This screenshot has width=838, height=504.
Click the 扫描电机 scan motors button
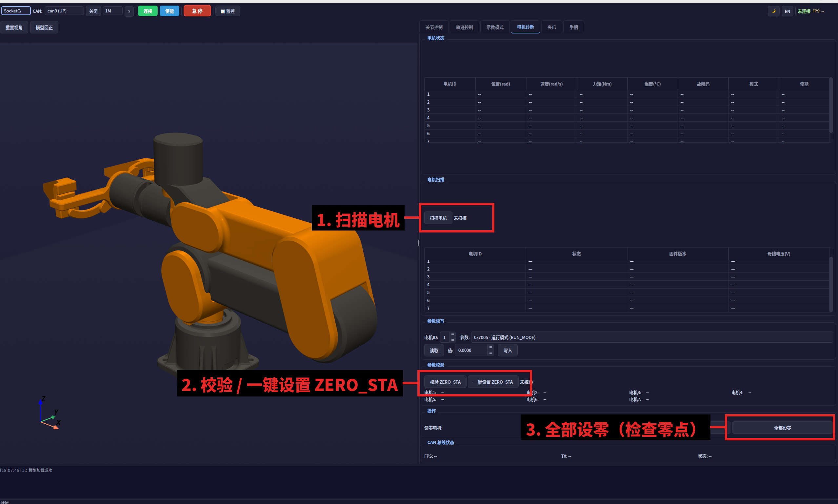tap(438, 218)
